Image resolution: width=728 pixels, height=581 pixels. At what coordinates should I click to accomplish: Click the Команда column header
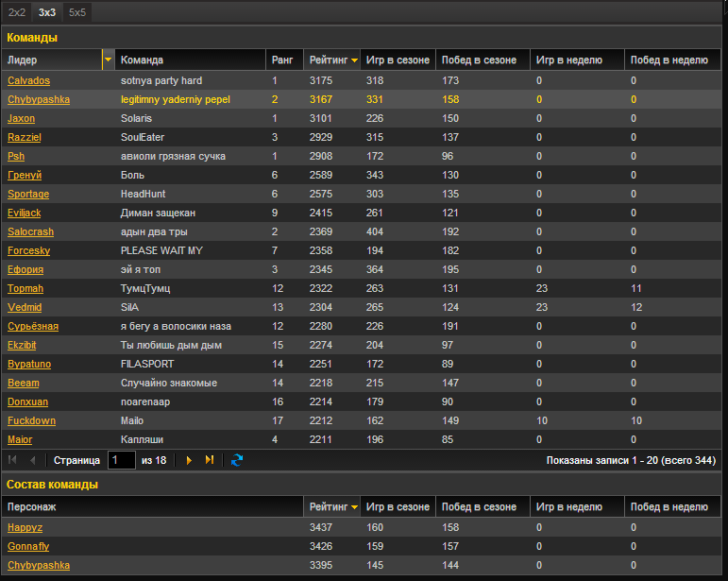point(190,60)
